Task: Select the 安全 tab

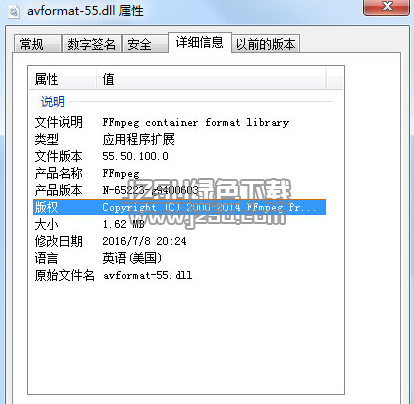Action: [145, 44]
